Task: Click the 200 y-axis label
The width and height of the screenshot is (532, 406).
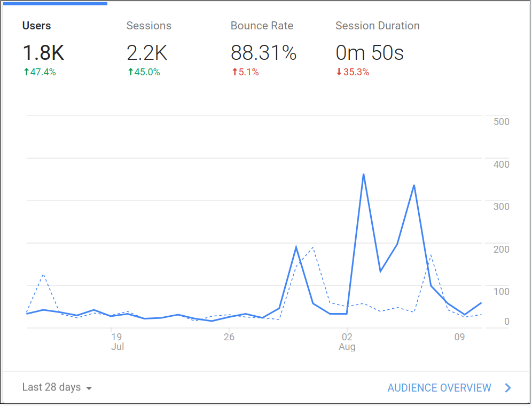Action: click(502, 249)
